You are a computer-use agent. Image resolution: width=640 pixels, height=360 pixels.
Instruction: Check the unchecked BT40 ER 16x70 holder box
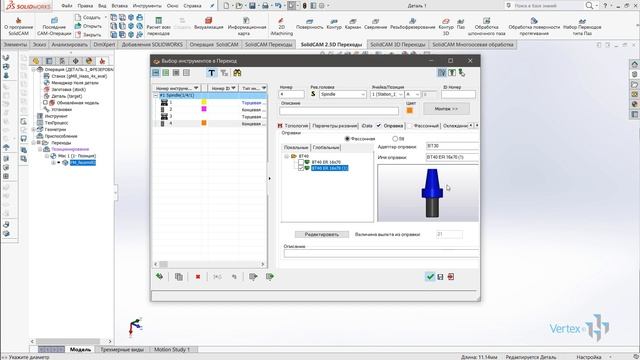(301, 162)
